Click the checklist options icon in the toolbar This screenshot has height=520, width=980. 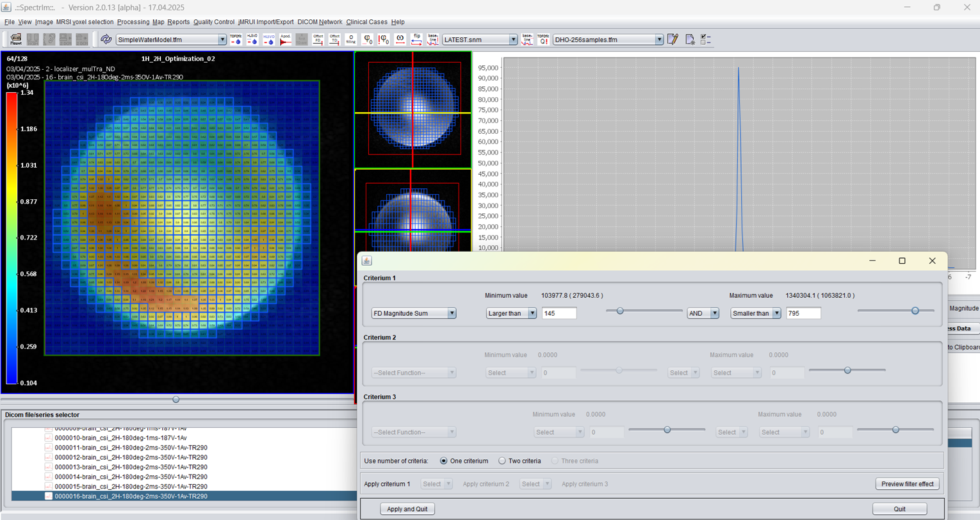706,39
